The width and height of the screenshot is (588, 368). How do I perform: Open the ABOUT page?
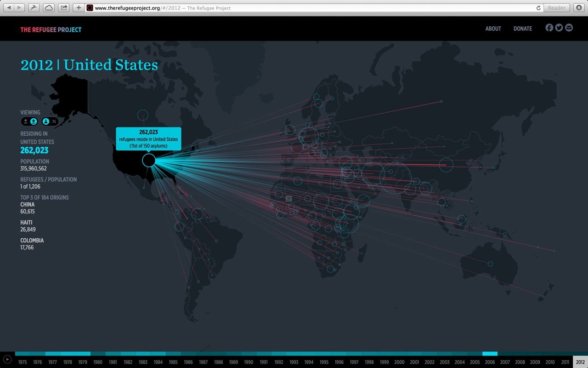pyautogui.click(x=493, y=29)
